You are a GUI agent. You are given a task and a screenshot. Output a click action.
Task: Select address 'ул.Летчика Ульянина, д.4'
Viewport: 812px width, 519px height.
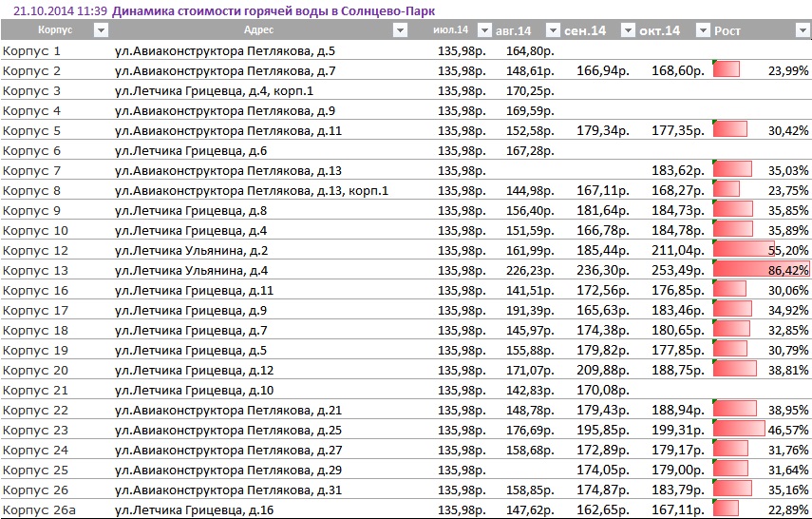191,270
